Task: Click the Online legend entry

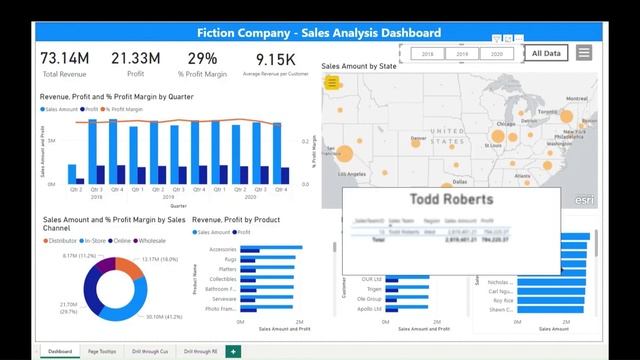Action: point(120,241)
